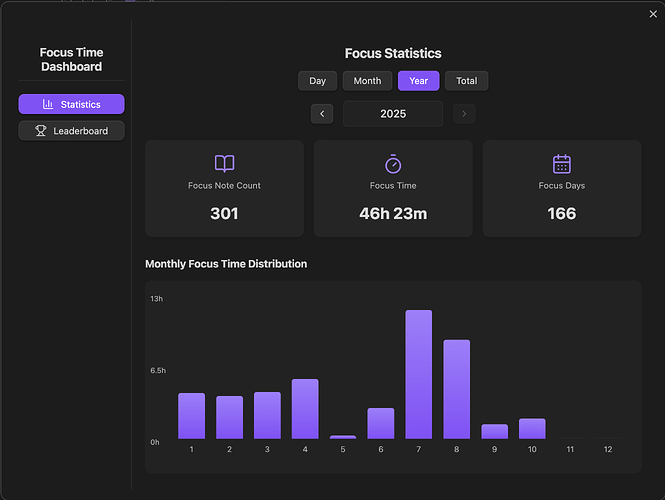Advance to next year with right chevron
The image size is (665, 500).
463,114
